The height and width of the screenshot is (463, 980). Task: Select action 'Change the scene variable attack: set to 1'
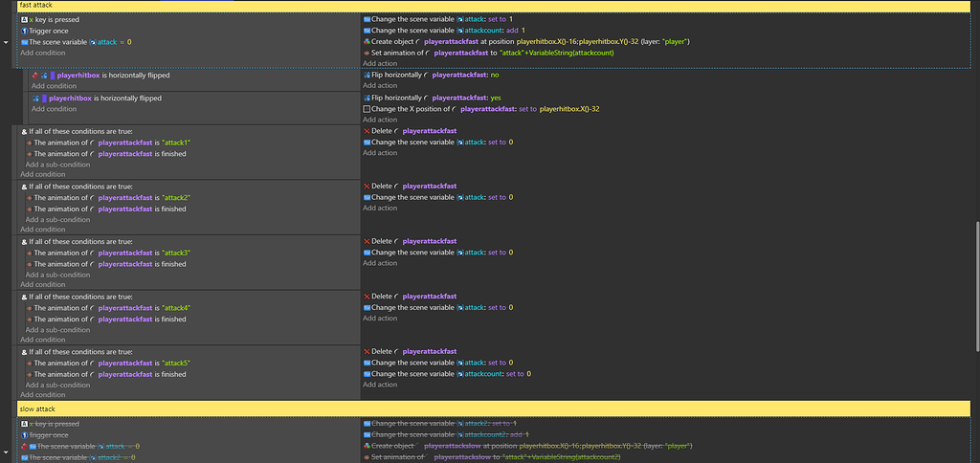pyautogui.click(x=438, y=19)
